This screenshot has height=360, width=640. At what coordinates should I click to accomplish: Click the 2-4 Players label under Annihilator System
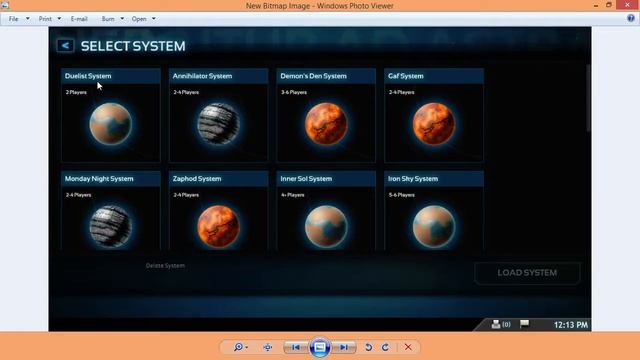[186, 92]
